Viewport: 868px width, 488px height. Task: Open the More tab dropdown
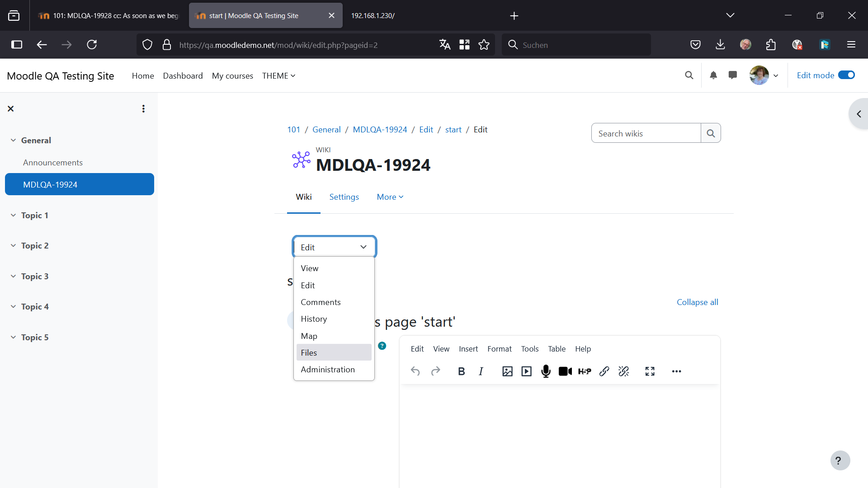[390, 197]
